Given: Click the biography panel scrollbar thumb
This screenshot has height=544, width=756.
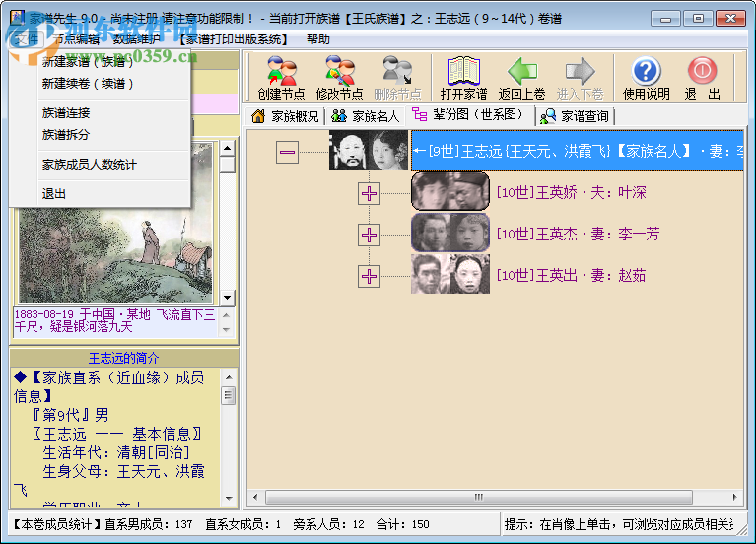Looking at the screenshot, I should click(229, 395).
